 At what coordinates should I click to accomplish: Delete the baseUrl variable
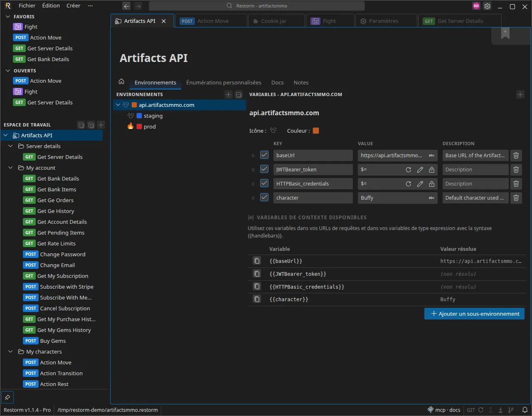coord(516,156)
